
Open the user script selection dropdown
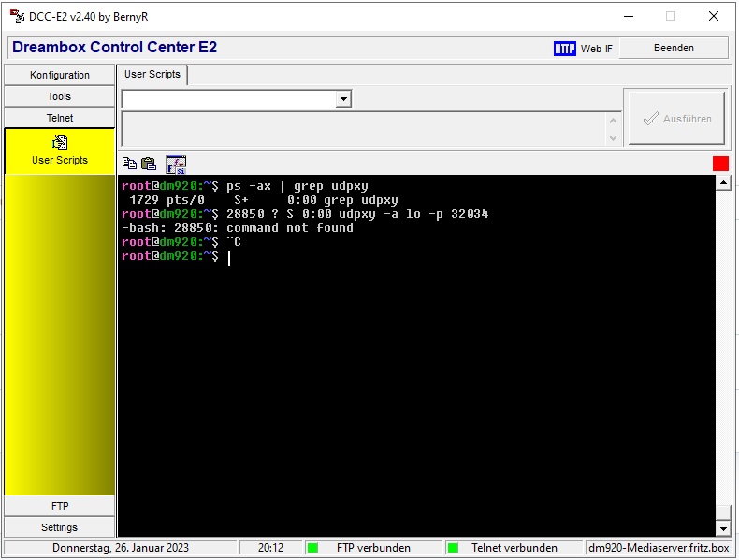[343, 99]
